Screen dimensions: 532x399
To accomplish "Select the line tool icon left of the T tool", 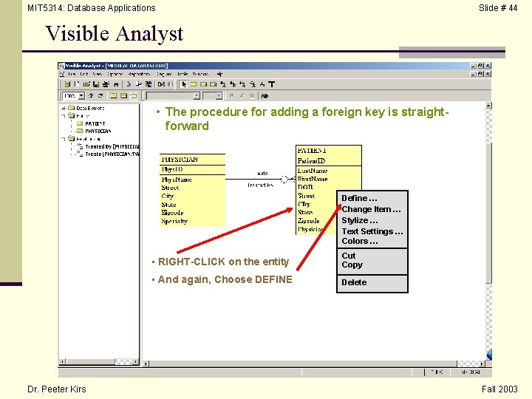I will pyautogui.click(x=262, y=84).
